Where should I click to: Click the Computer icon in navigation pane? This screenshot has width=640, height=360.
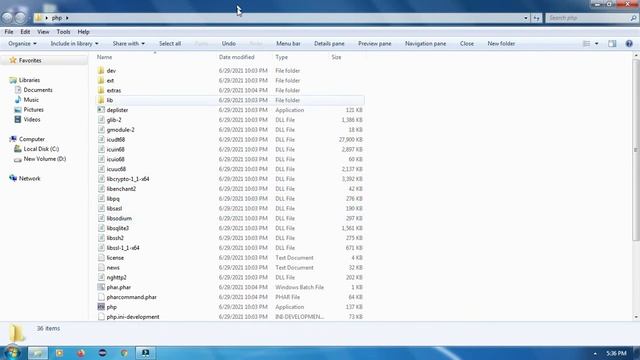[13, 139]
